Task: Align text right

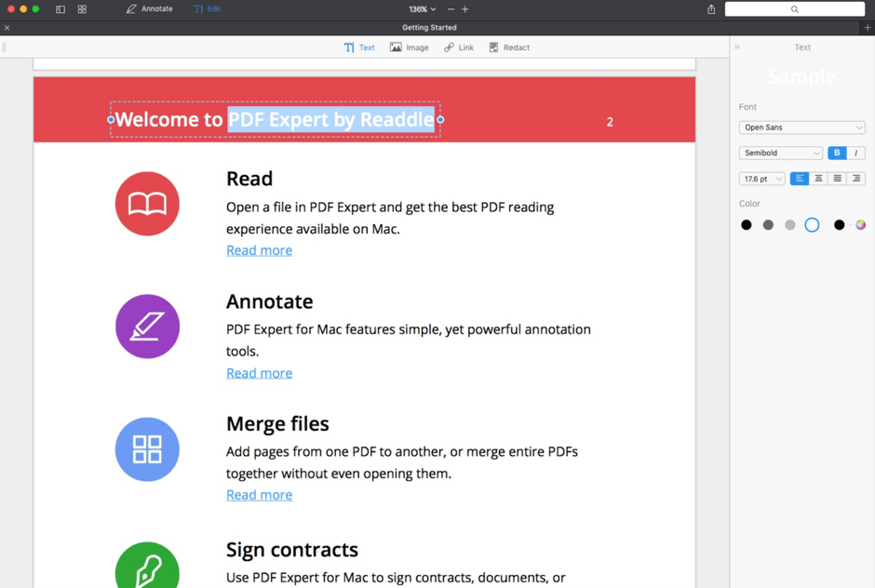Action: tap(856, 179)
